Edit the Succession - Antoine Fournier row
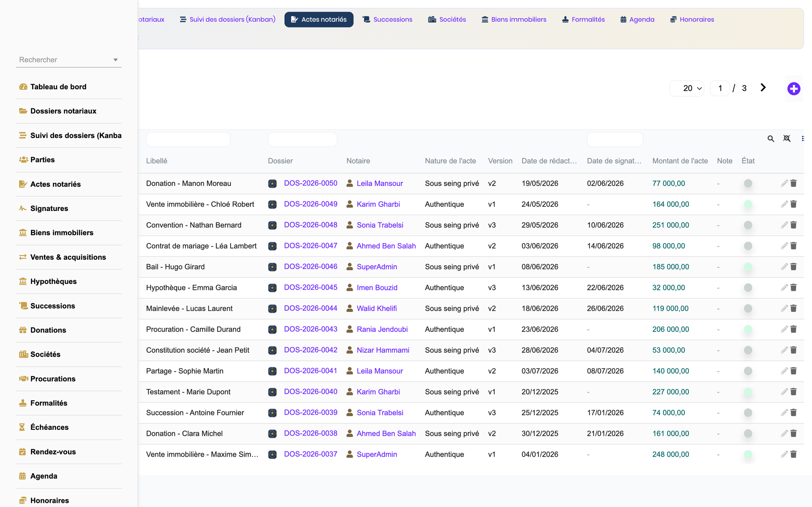 tap(784, 413)
